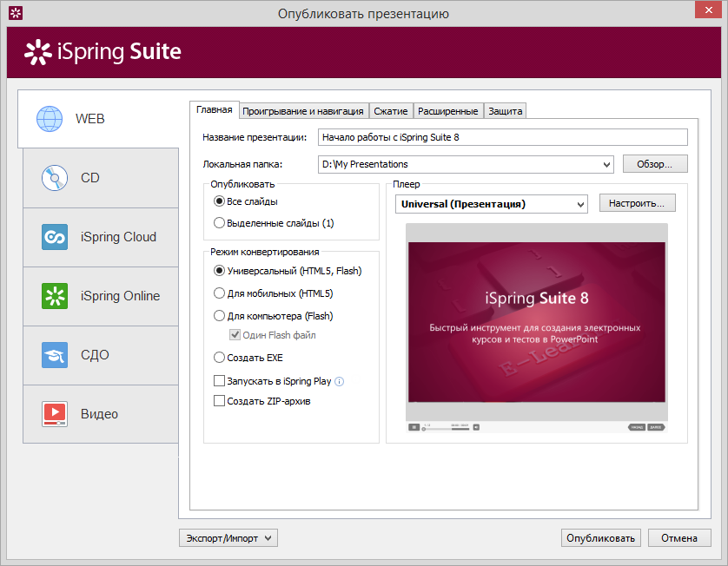Choose Для компьютера (Flash) mode
The image size is (728, 566).
tap(219, 316)
